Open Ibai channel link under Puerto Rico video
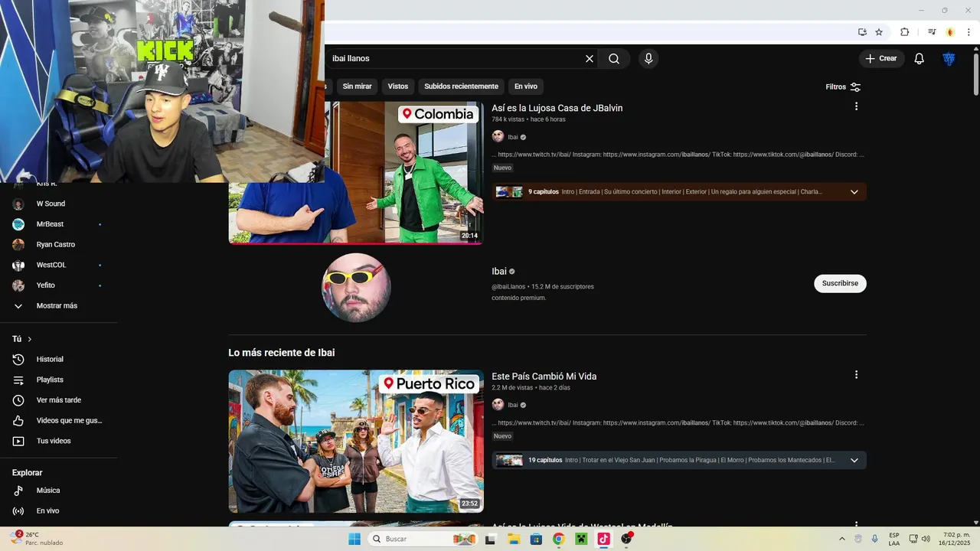 coord(513,405)
